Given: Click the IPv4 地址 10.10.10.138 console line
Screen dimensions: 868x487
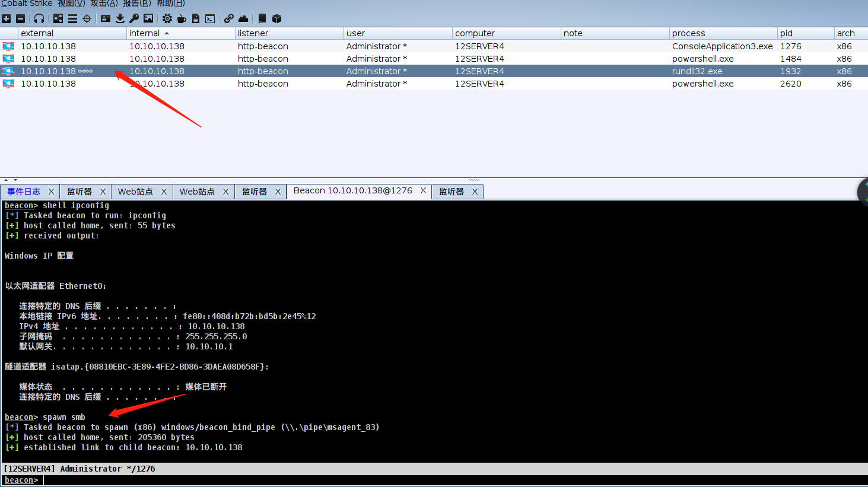Looking at the screenshot, I should tap(132, 326).
